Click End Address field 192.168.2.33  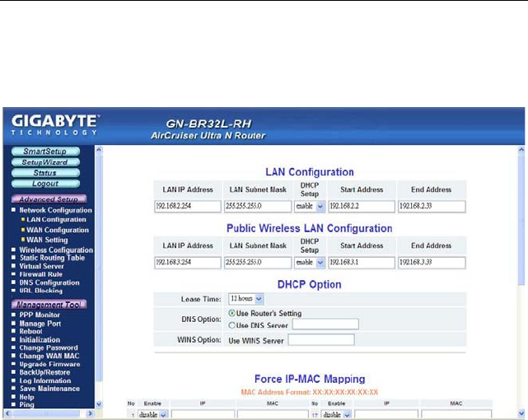click(x=432, y=207)
